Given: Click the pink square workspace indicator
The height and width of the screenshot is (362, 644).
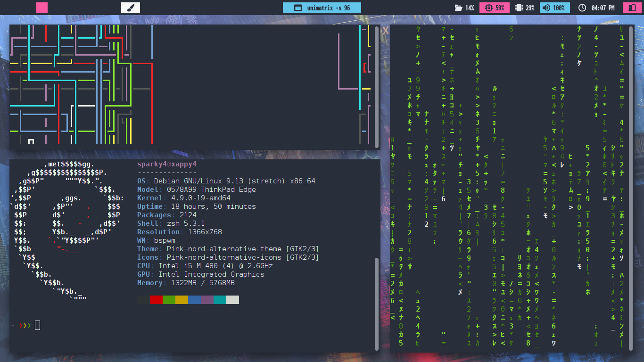Looking at the screenshot, I should (42, 8).
